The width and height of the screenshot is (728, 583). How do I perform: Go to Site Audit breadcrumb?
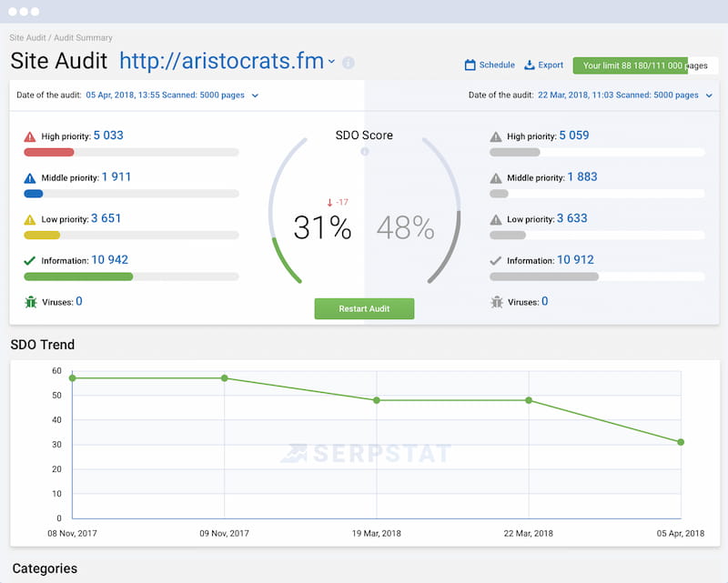(28, 38)
